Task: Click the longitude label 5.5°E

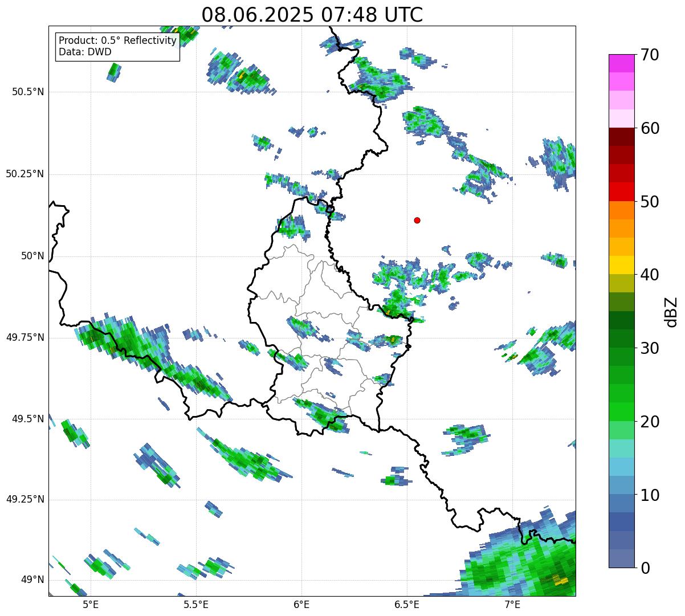Action: [196, 605]
